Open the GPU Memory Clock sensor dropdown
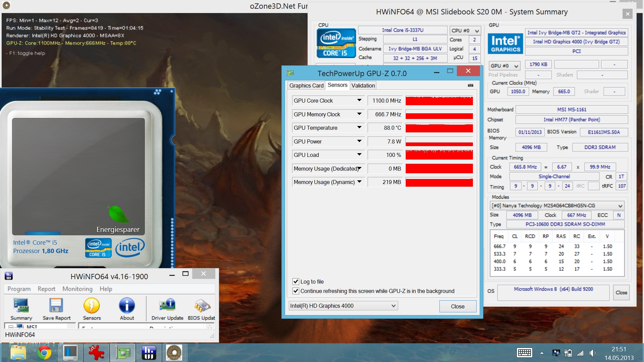The image size is (644, 362). point(359,114)
